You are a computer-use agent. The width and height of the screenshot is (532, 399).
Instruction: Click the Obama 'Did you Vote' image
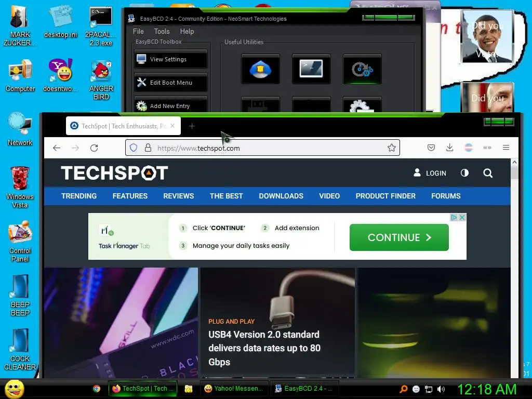[487, 36]
